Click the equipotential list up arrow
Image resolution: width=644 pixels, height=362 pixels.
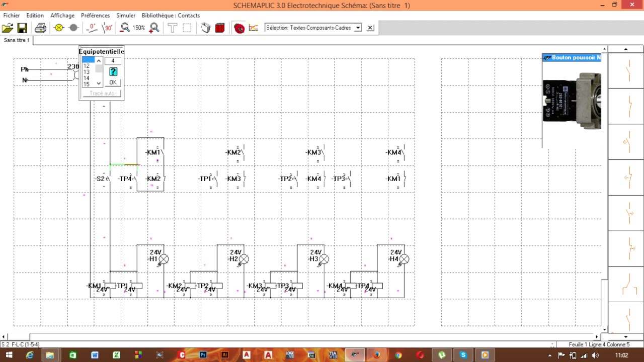pos(99,61)
